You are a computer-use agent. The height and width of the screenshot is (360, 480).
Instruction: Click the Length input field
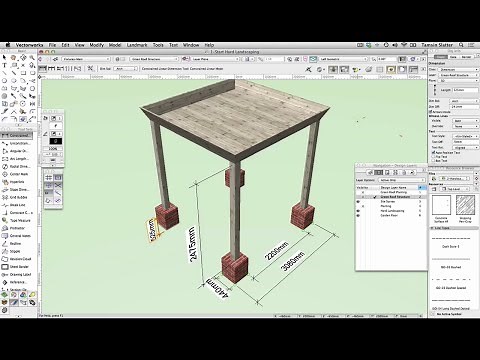(x=465, y=90)
